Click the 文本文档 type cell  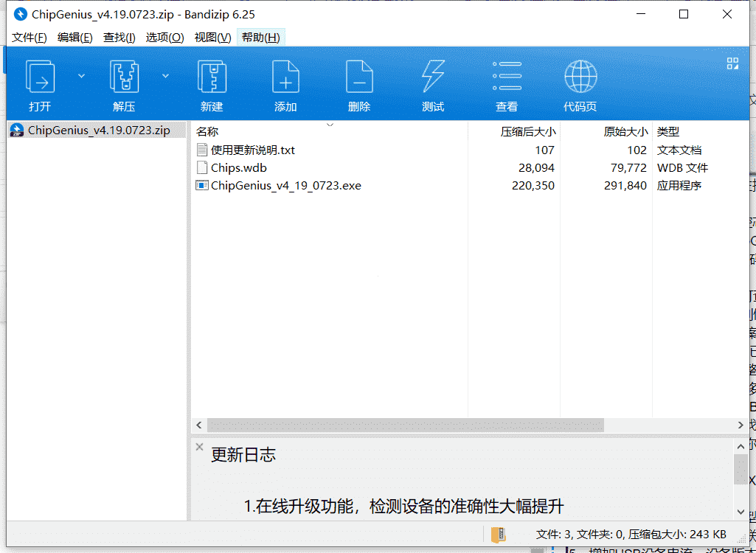click(679, 150)
